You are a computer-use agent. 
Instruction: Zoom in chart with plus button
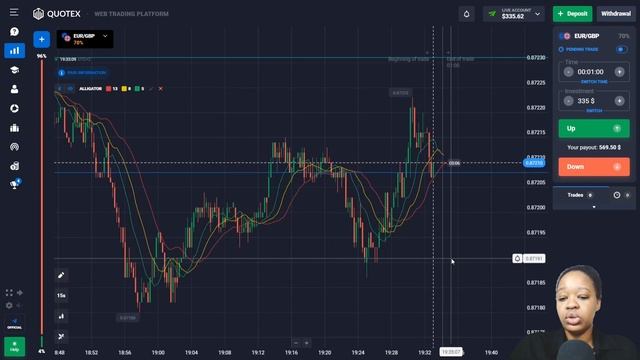coord(307,343)
